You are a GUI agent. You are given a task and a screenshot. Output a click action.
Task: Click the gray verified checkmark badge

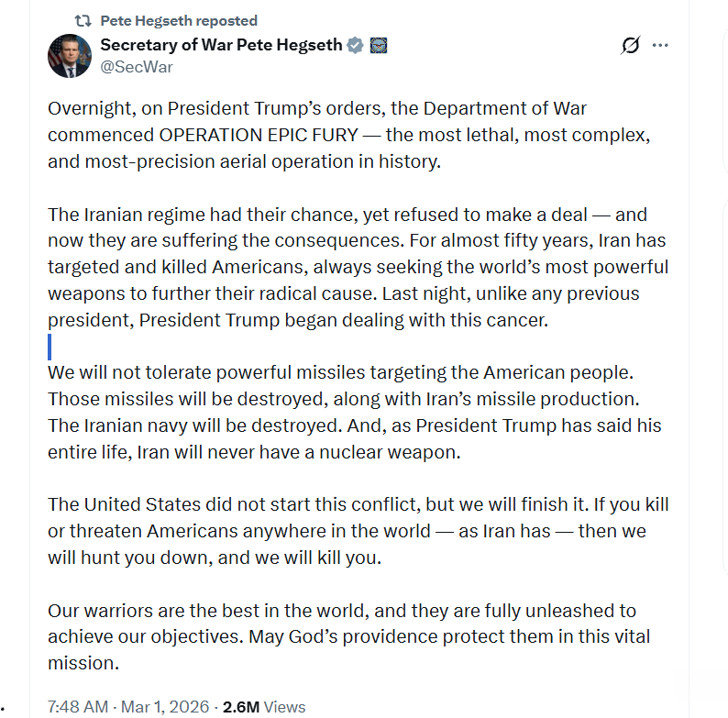coord(355,45)
